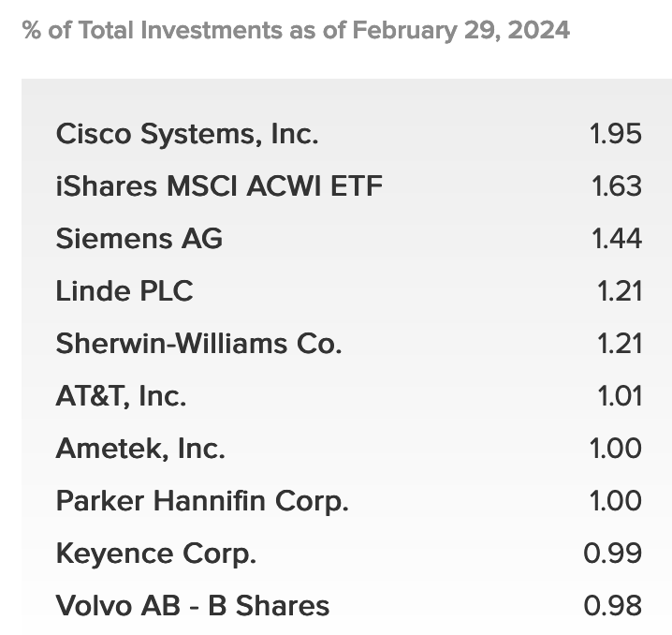Click the 1.21 value for Sherwin-Williams

(x=620, y=344)
